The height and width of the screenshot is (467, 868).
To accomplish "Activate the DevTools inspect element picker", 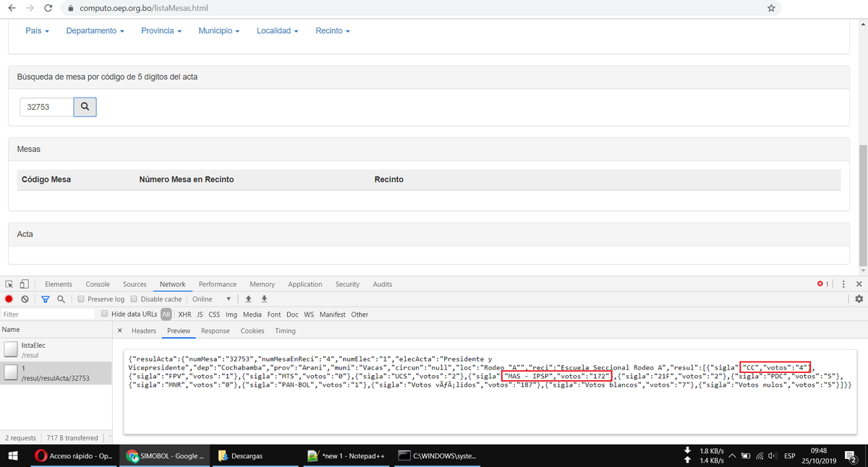I will click(x=9, y=284).
